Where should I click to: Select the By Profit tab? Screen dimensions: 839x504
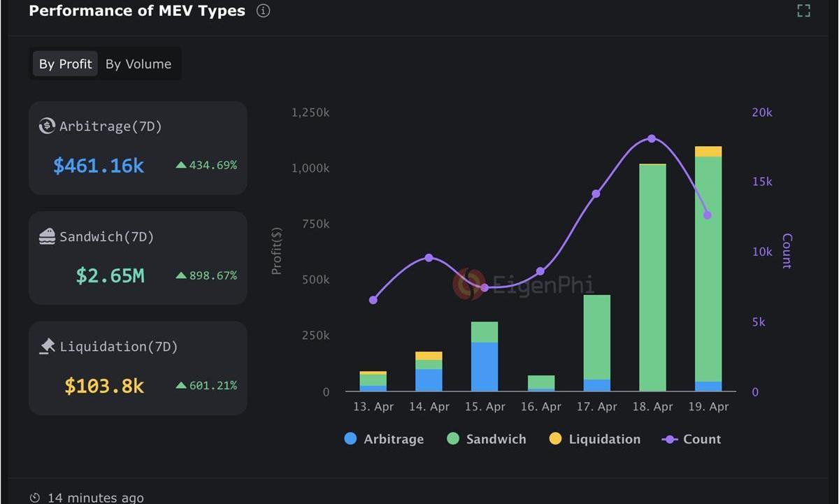[x=65, y=64]
